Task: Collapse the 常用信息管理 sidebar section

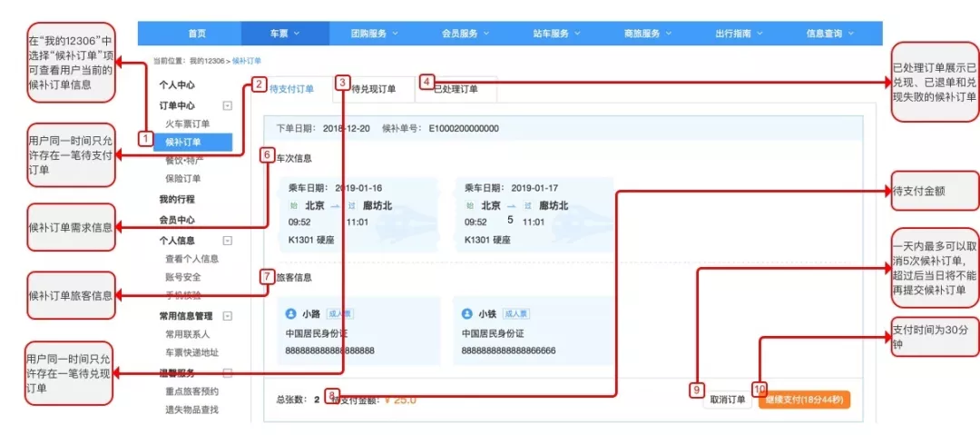Action: point(227,316)
